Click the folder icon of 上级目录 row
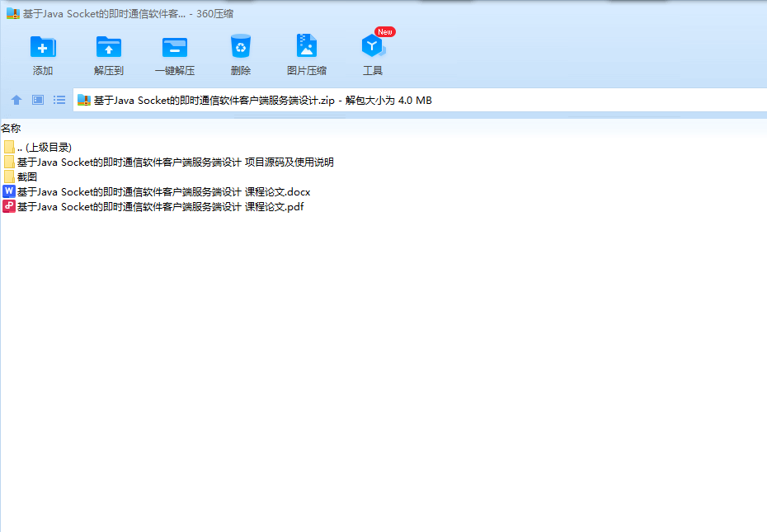This screenshot has height=532, width=767. [x=9, y=147]
